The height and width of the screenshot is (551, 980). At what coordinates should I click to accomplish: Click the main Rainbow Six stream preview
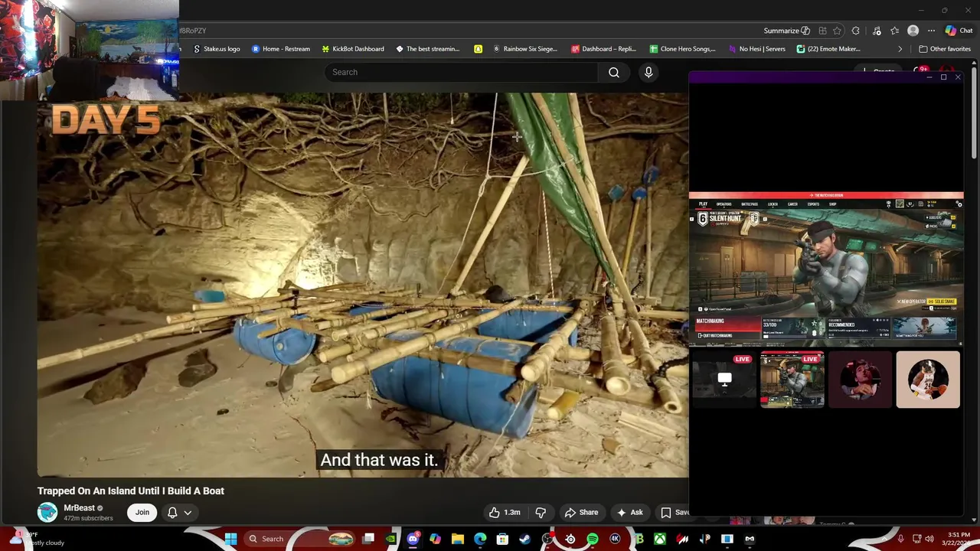(x=826, y=269)
